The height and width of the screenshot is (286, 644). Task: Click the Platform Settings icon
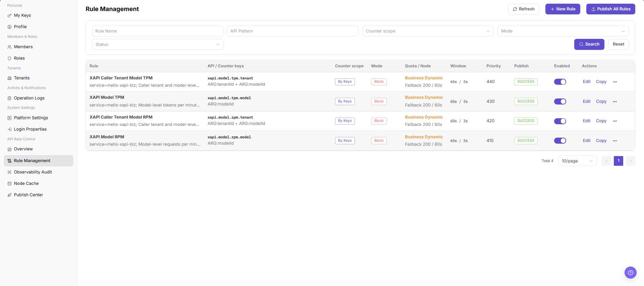tap(9, 118)
